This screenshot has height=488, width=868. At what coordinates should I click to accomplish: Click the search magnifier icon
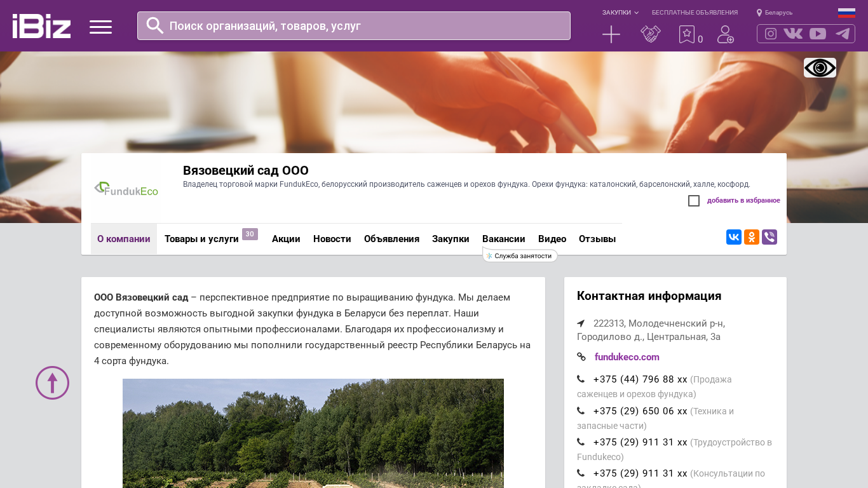click(x=155, y=25)
